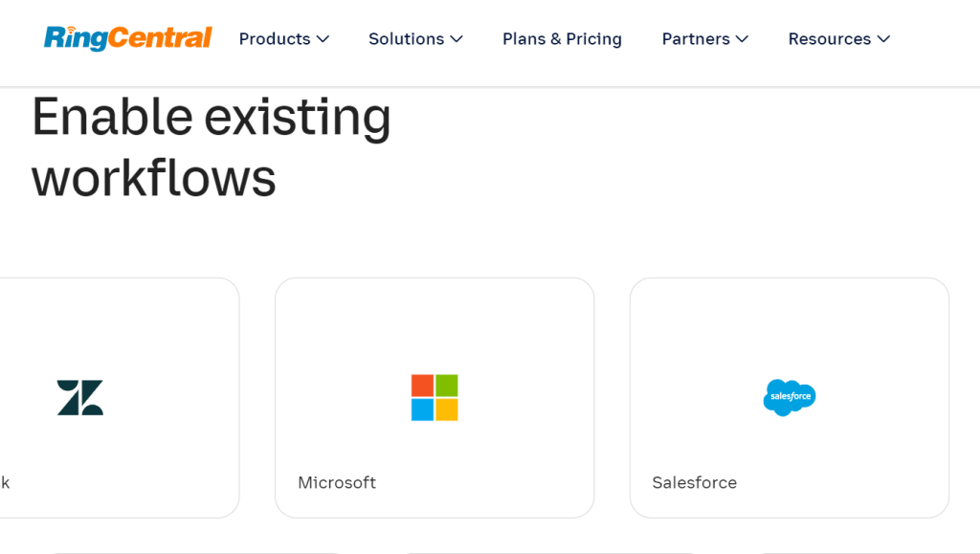Select the Partners menu label

pos(696,39)
